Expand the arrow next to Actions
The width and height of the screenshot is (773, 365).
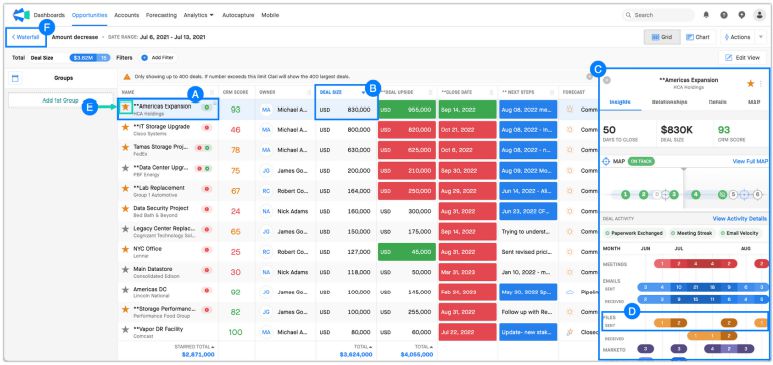(760, 37)
